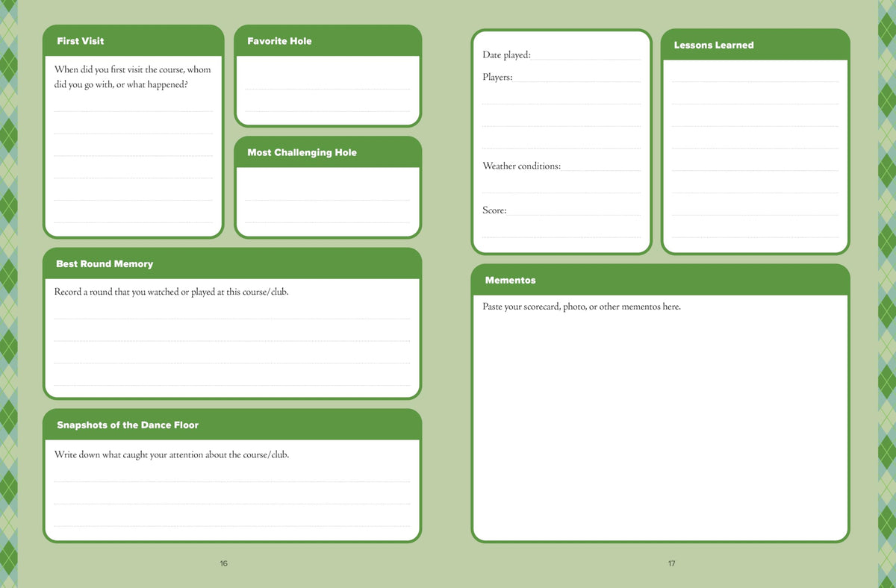Click the Mementos section heading

point(510,281)
